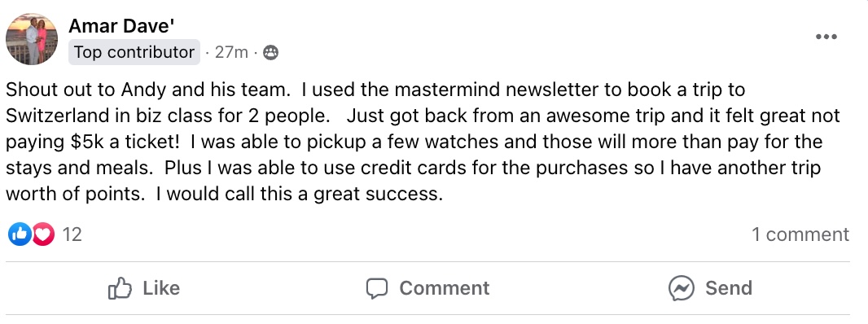Click the speech bubble icon beside Comment
Viewport: 868px width, 324px height.
[x=377, y=288]
